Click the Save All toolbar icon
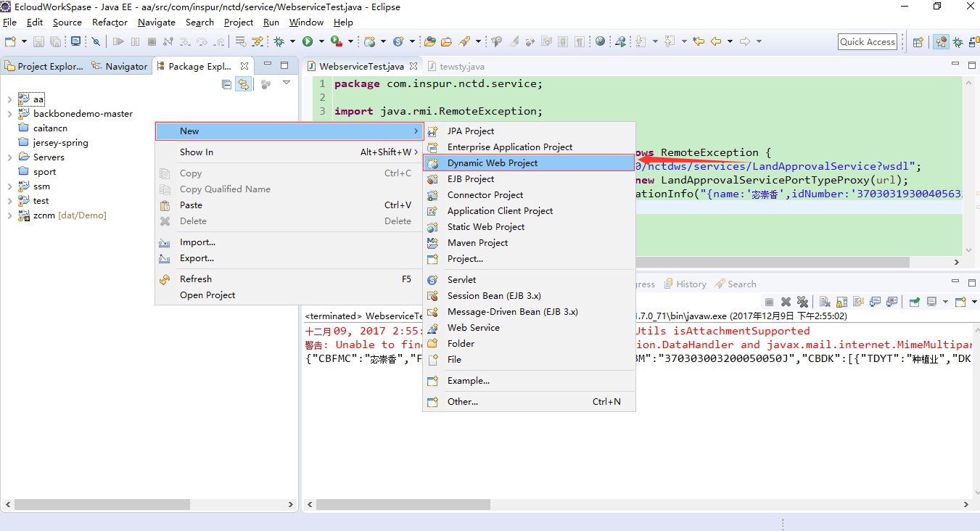The width and height of the screenshot is (980, 531). [x=55, y=41]
